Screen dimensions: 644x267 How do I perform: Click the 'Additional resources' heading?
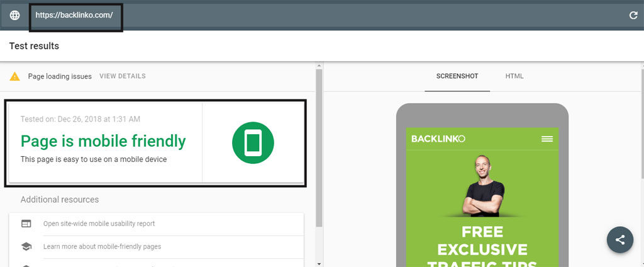pyautogui.click(x=60, y=200)
